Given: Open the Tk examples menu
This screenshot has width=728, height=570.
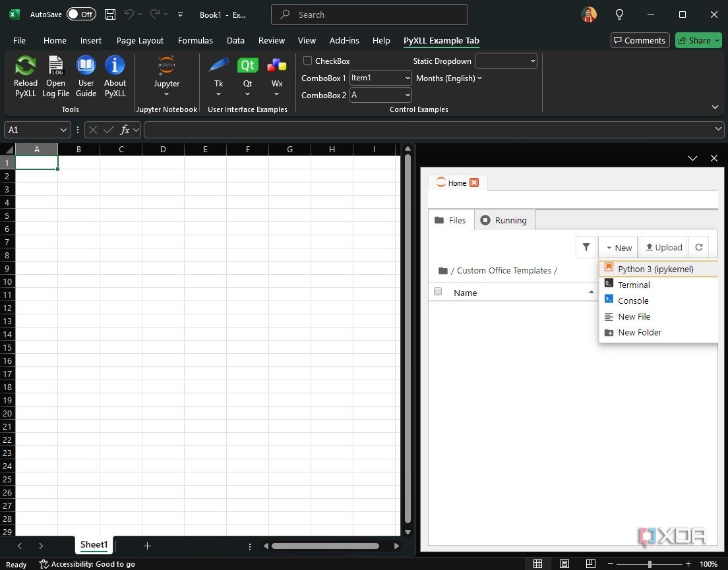Looking at the screenshot, I should coord(218,76).
